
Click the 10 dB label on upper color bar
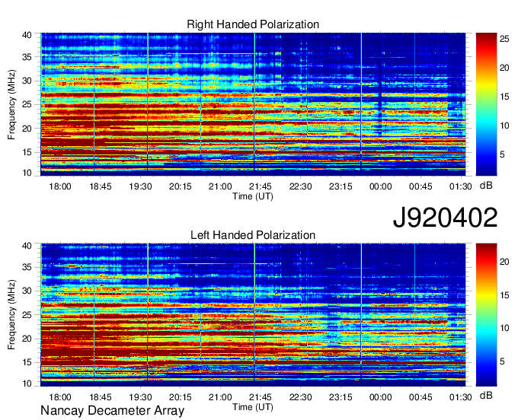(504, 126)
